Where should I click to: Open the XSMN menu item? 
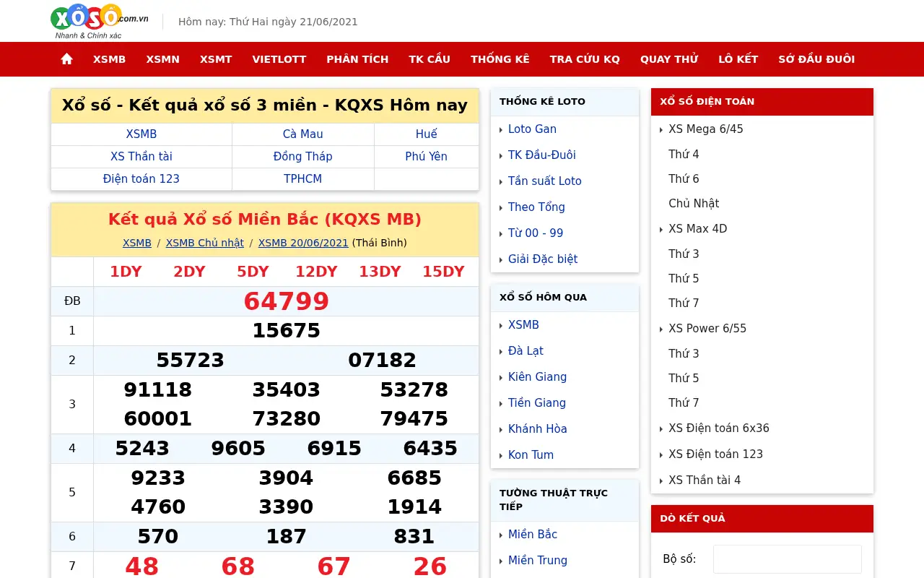[x=162, y=59]
